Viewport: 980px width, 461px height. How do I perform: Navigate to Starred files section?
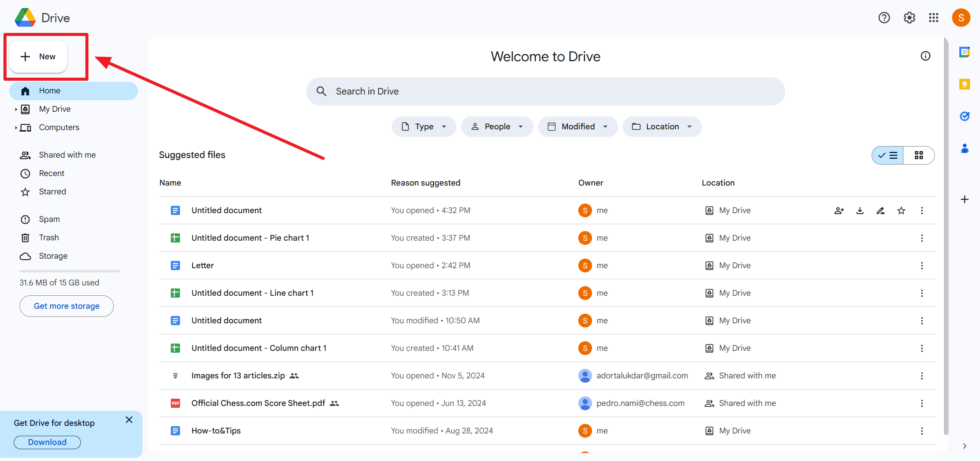pyautogui.click(x=52, y=191)
